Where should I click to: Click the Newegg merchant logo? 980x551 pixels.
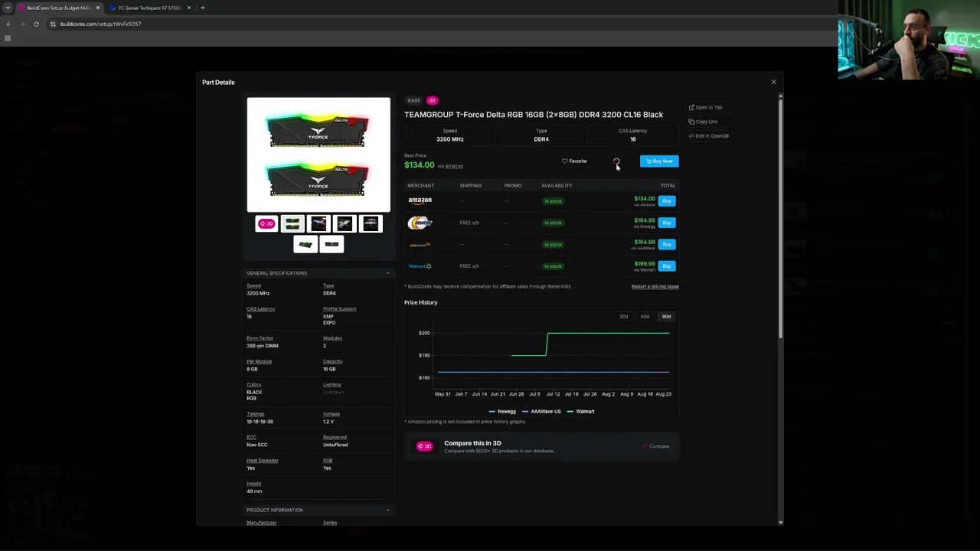(420, 223)
